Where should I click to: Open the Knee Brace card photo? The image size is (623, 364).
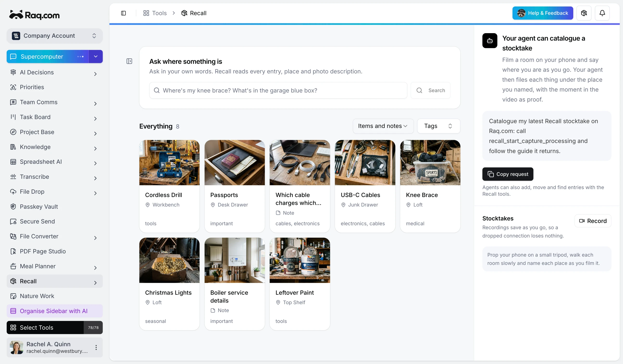coord(430,163)
